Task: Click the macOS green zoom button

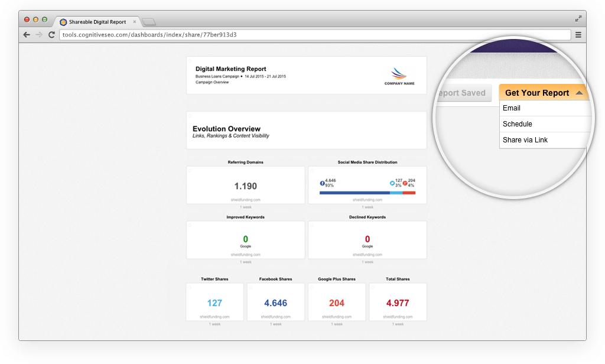Action: coord(44,19)
